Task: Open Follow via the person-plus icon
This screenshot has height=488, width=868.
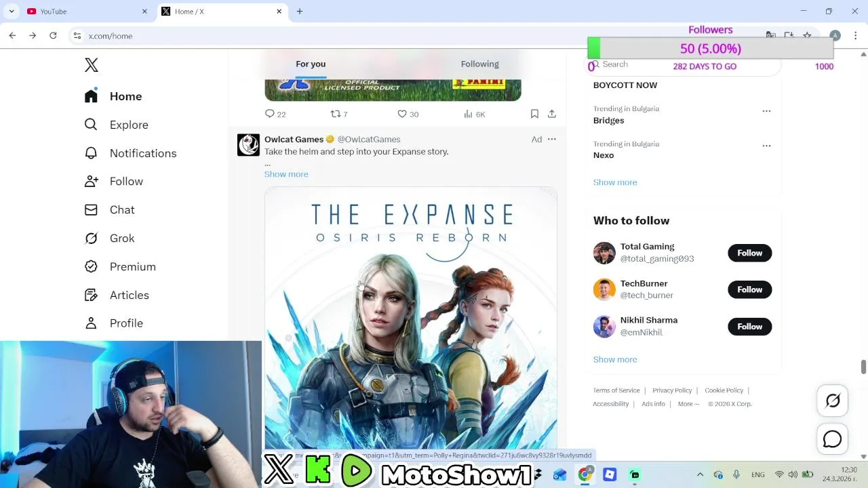Action: (91, 181)
